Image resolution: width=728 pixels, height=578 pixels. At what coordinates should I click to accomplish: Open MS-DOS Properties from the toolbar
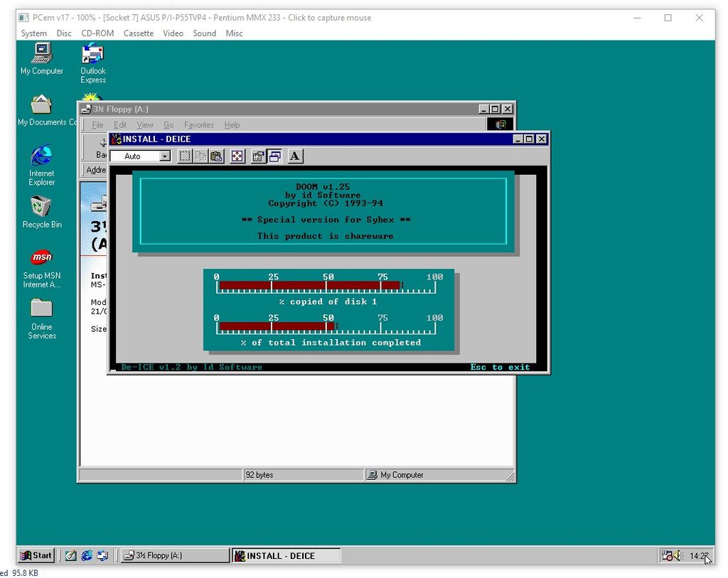[x=257, y=156]
